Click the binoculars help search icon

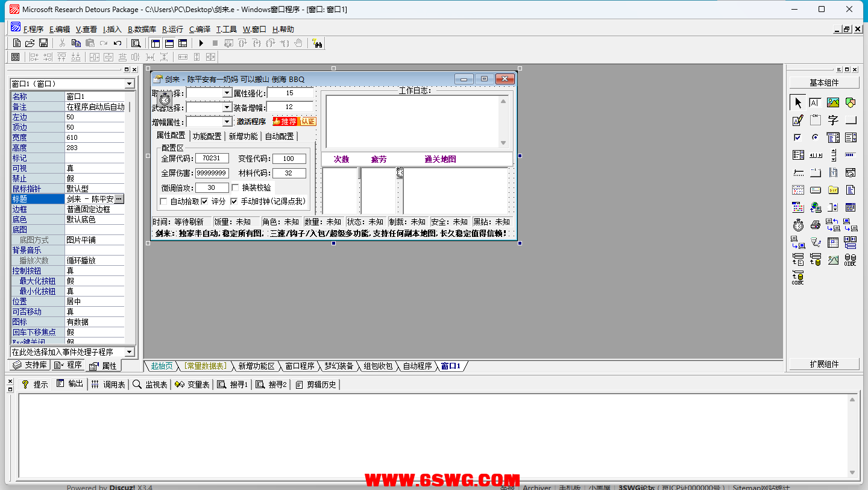coord(317,43)
